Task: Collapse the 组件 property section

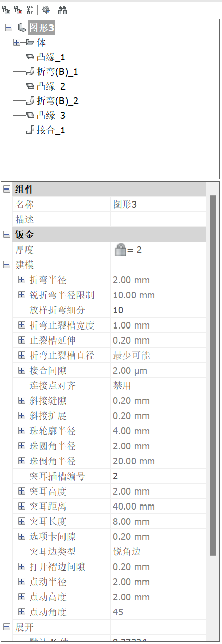Action: (x=7, y=190)
